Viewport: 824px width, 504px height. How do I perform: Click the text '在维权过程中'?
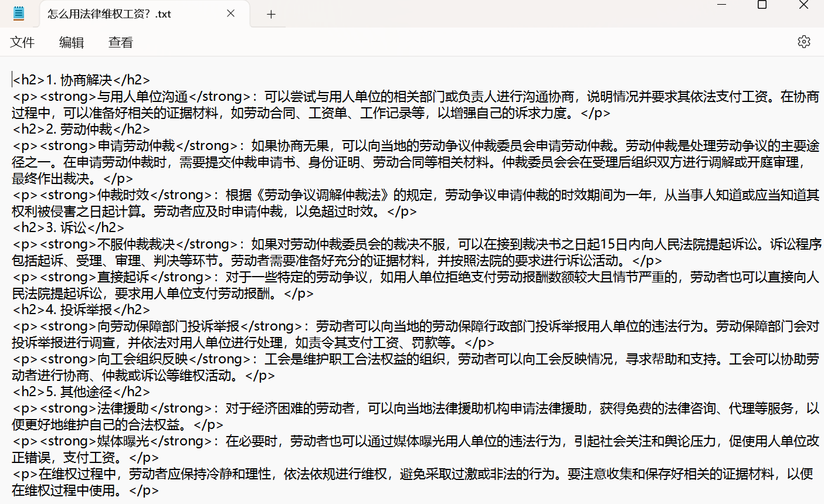click(77, 474)
